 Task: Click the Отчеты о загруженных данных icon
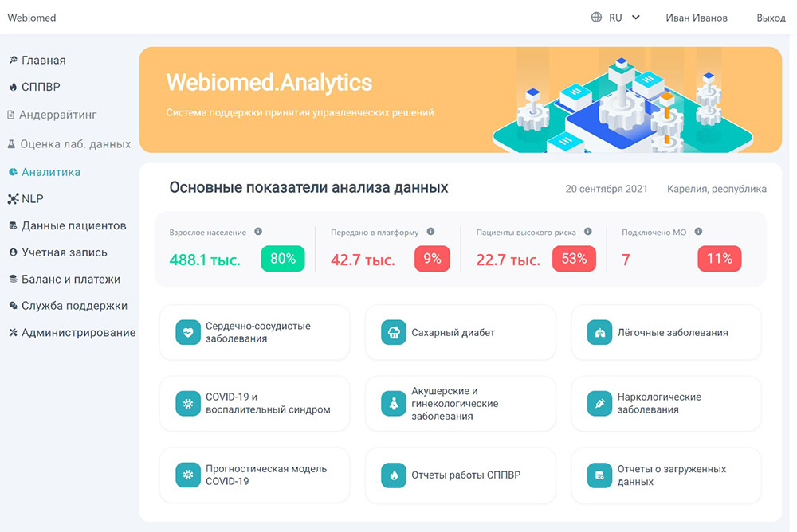click(600, 475)
